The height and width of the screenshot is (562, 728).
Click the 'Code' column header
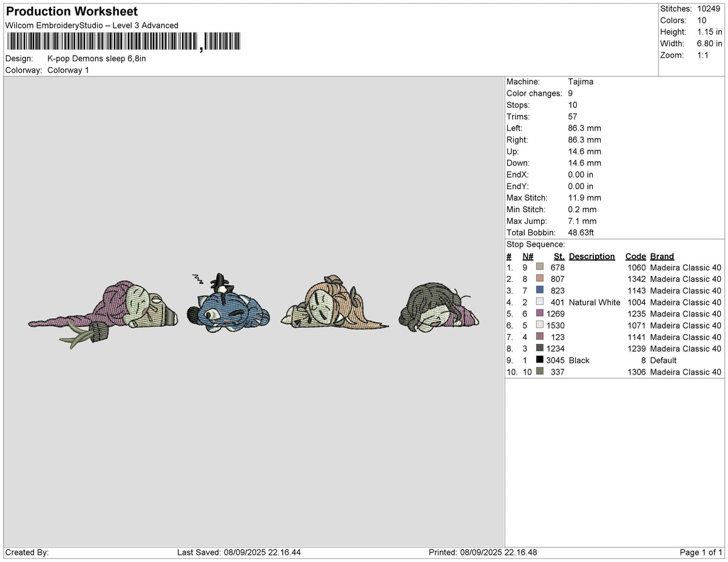point(636,256)
